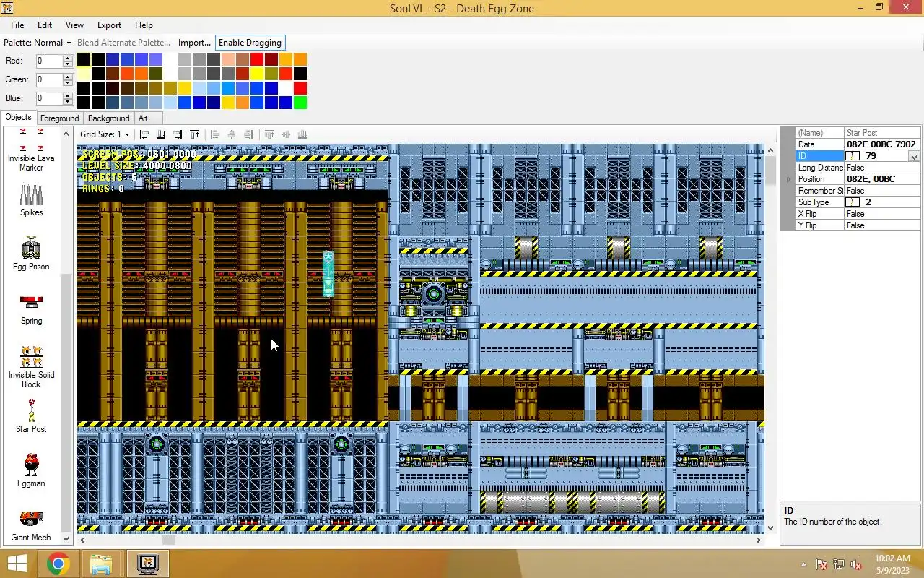Open the Windows Start menu
Screen dimensions: 924x578
pyautogui.click(x=17, y=564)
